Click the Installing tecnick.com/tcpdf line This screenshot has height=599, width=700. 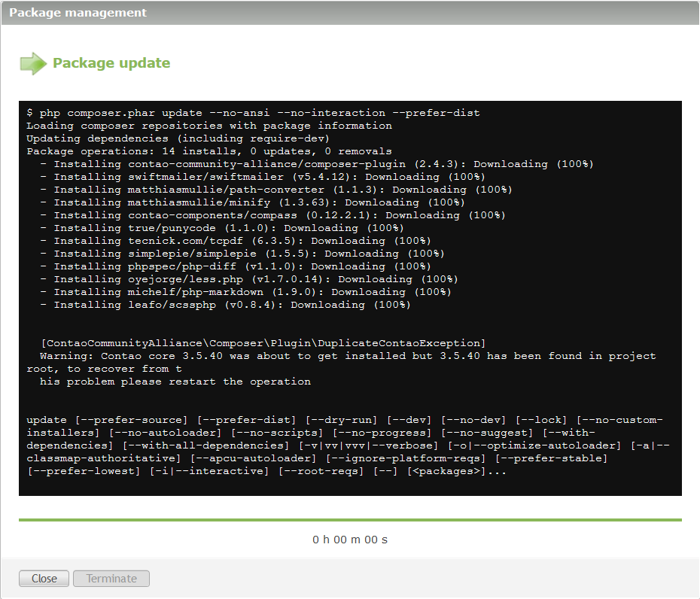236,241
